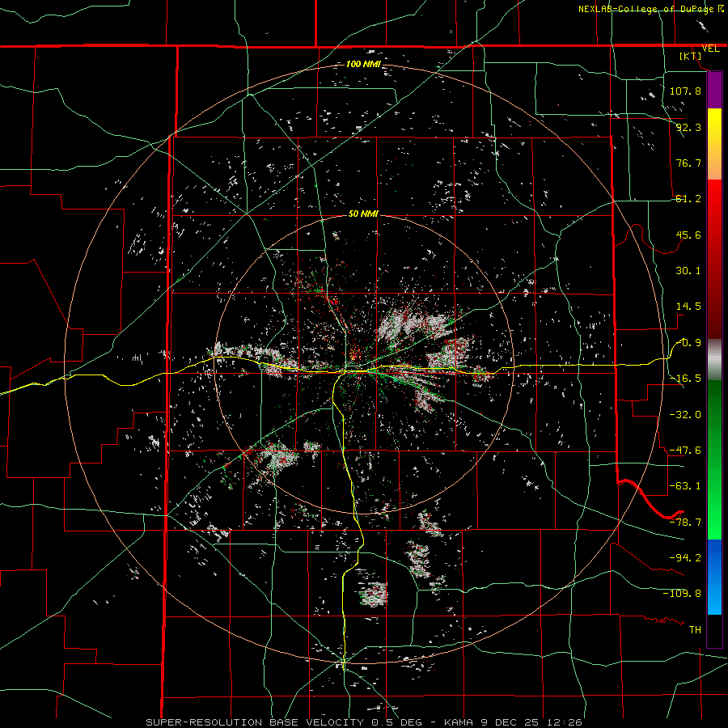
Task: Click the Super-Resolution Base Velocity caption
Action: [363, 722]
